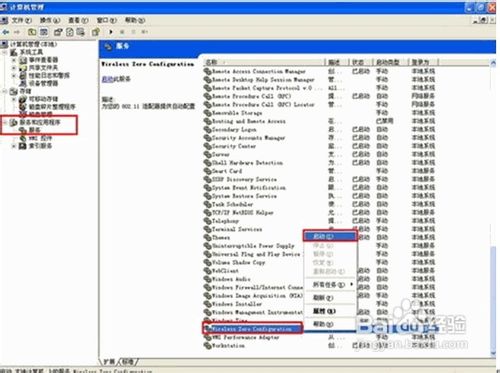This screenshot has width=500, height=373.
Task: Open the 所有任务 submenu in context menu
Action: click(330, 285)
